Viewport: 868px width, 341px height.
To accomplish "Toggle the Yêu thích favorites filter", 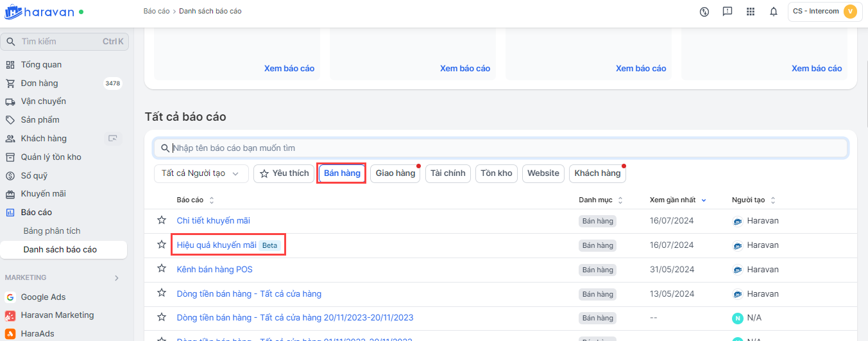I will click(x=283, y=173).
